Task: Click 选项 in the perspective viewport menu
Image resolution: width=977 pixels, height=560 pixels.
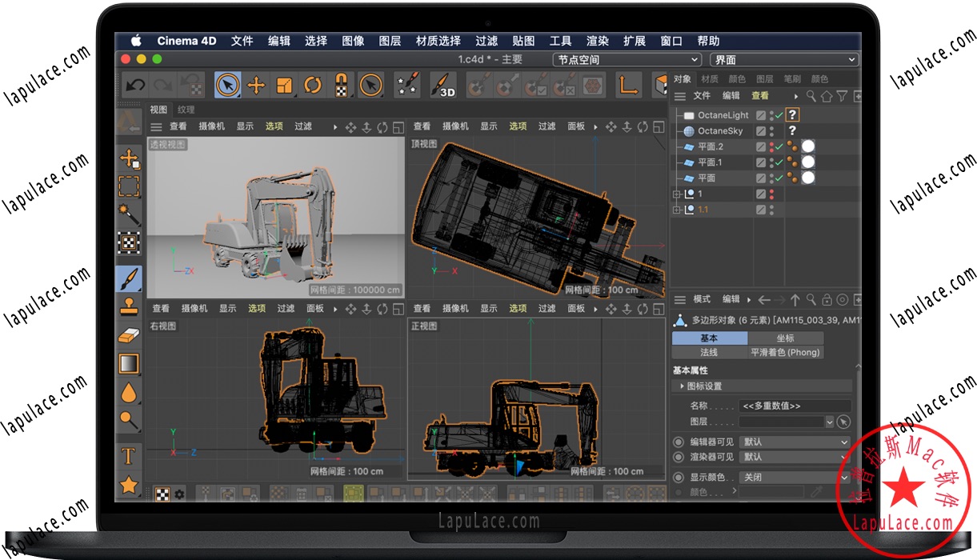Action: [x=275, y=126]
